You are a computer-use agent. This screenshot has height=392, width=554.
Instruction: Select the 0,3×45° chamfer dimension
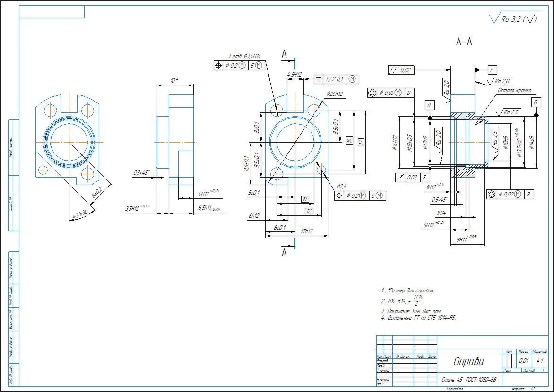[141, 173]
